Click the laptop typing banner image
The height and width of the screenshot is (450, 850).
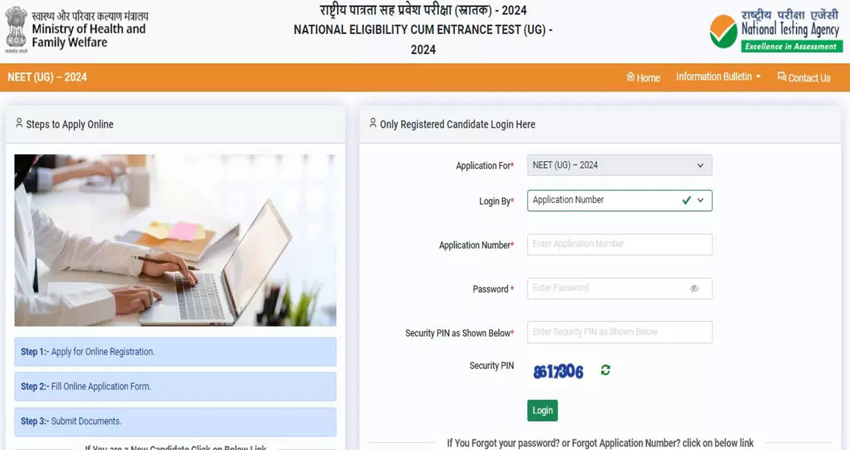pos(175,240)
